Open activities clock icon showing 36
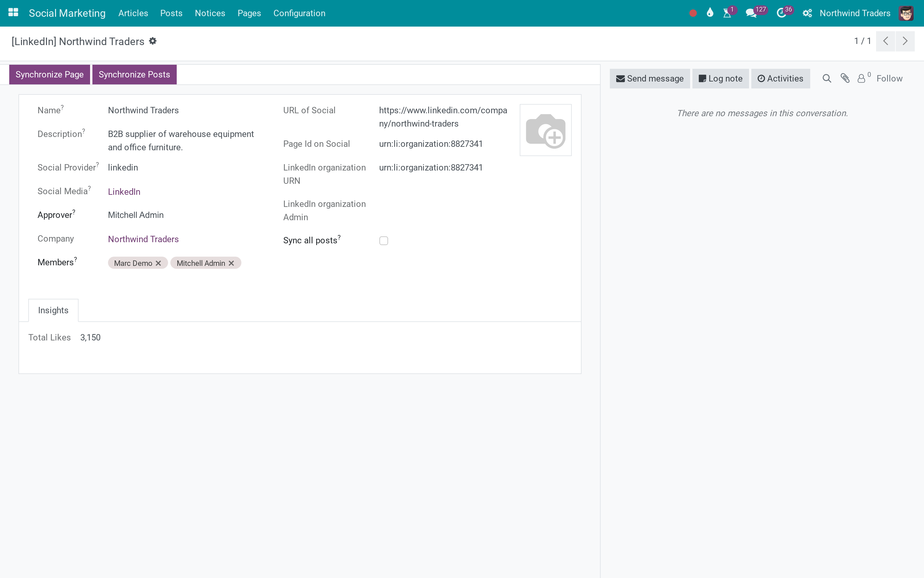This screenshot has width=924, height=578. click(x=781, y=13)
